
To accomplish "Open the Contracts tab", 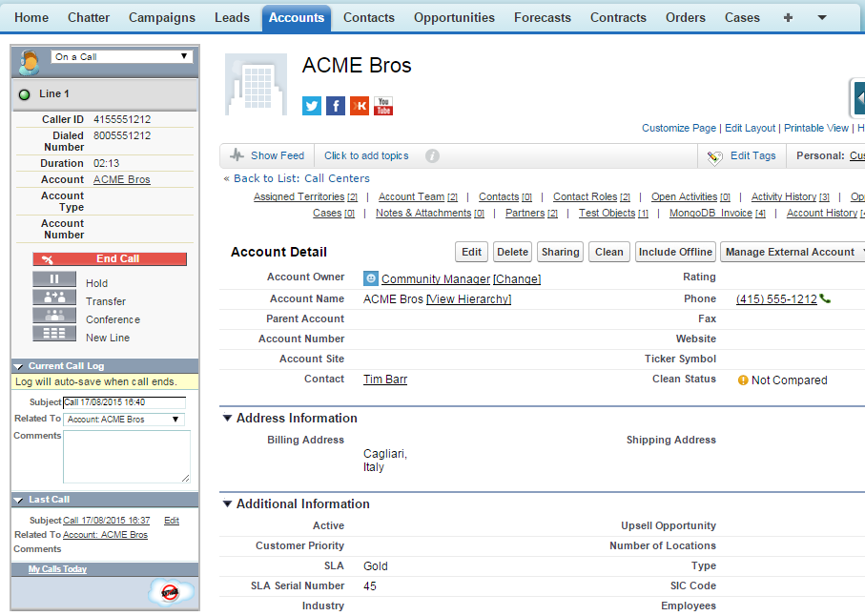I will [618, 18].
